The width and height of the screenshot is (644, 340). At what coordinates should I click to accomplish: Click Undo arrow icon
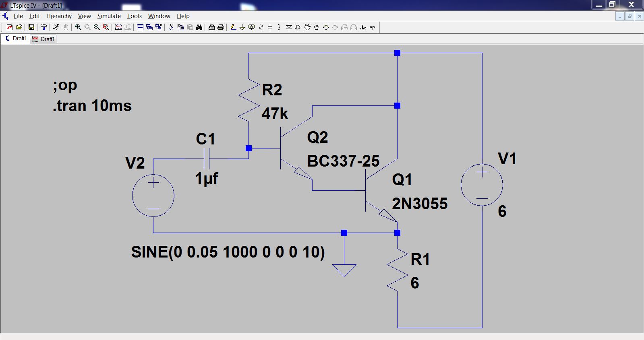[326, 27]
